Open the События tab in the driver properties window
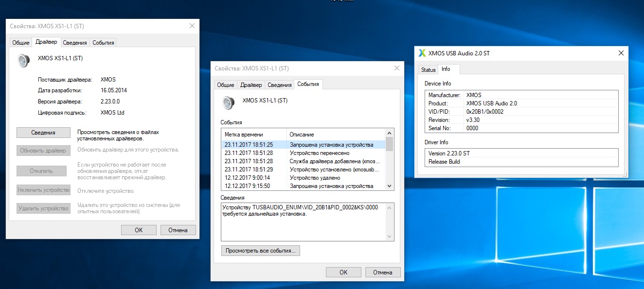Viewport: 644px width, 289px height. tap(103, 43)
